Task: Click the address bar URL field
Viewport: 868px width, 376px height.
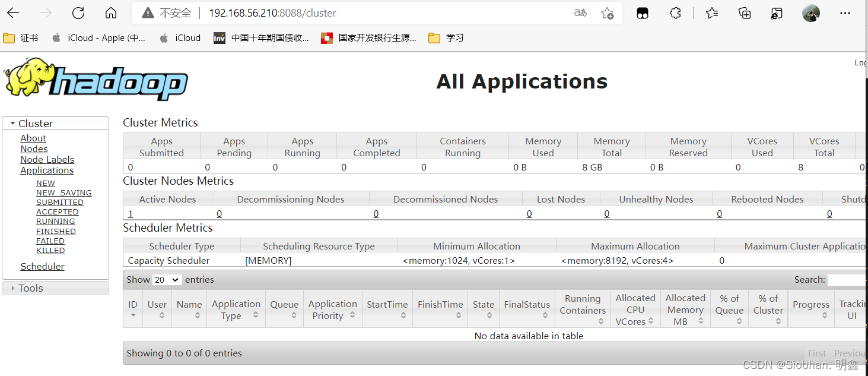Action: click(x=356, y=13)
